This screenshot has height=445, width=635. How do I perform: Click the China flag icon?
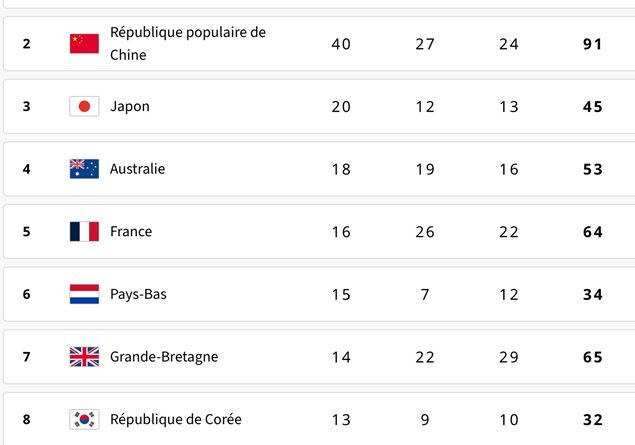(84, 44)
